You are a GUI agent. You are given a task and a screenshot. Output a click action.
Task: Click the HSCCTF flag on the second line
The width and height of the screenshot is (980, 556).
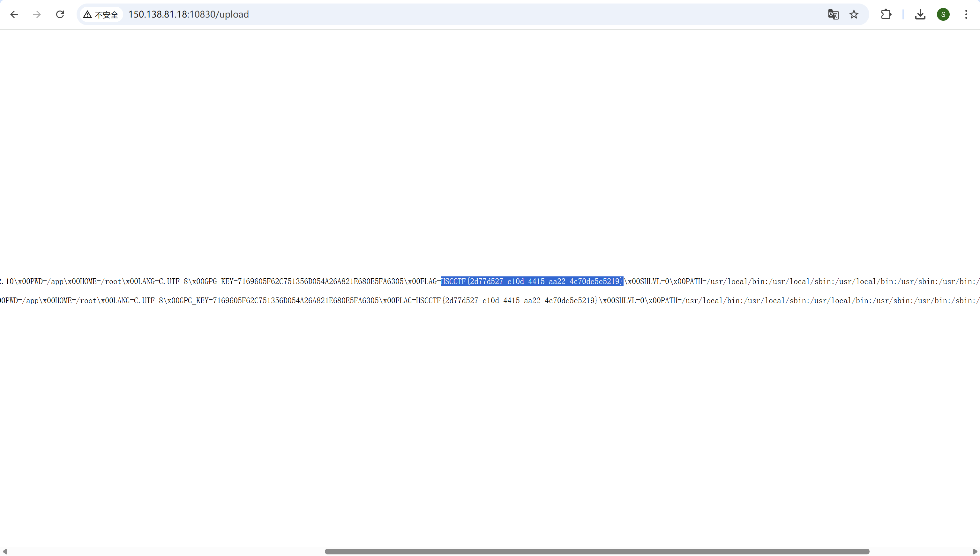click(506, 301)
